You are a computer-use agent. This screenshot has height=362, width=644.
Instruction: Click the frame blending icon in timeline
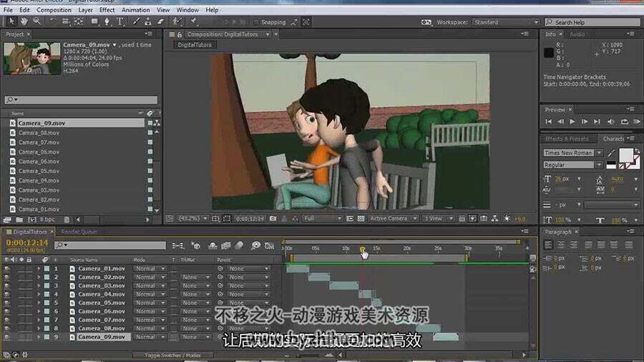(x=226, y=245)
